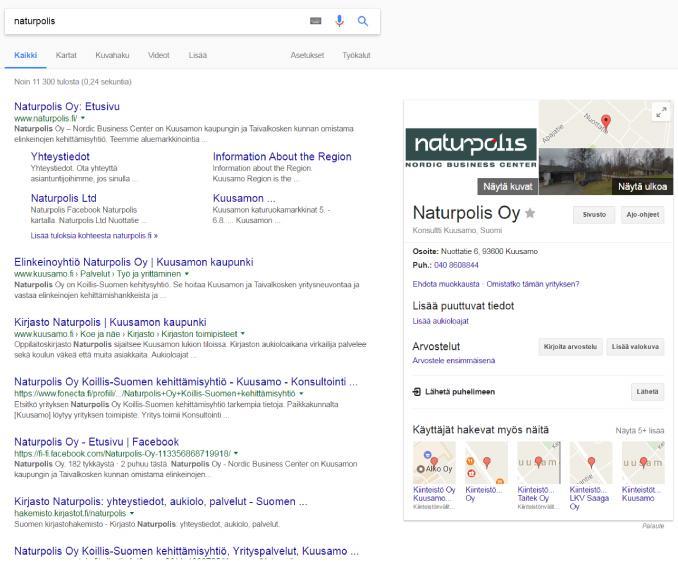Open the dropdown next to www.naturpolis.fi
The width and height of the screenshot is (678, 561).
(83, 118)
